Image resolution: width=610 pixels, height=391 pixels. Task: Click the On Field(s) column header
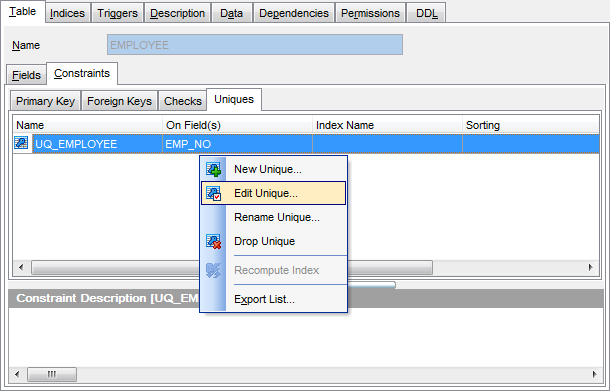point(237,125)
